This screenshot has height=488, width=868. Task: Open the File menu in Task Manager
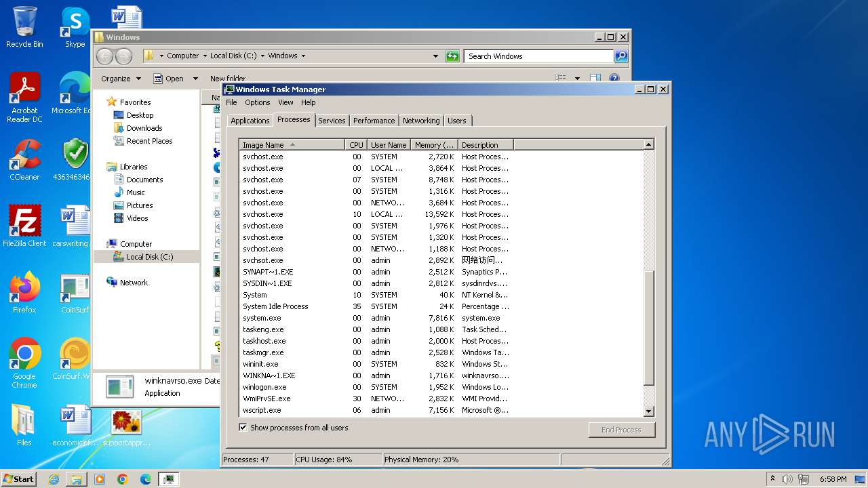231,102
